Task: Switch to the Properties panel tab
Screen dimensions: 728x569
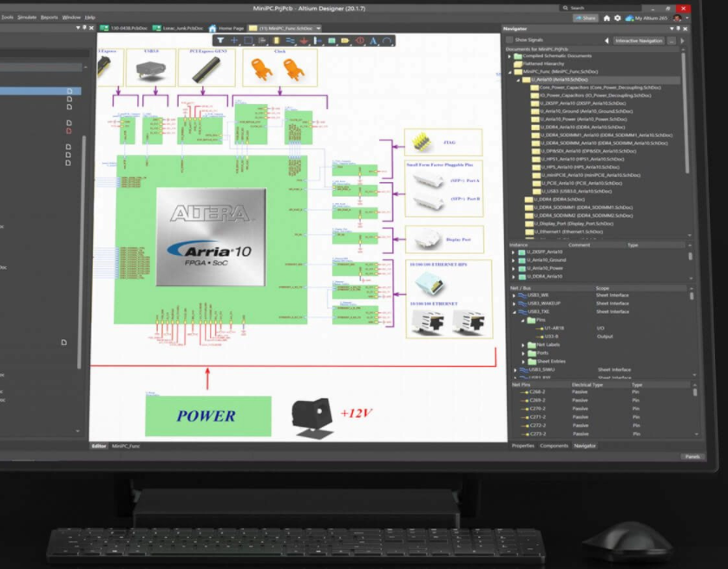Action: pos(522,446)
